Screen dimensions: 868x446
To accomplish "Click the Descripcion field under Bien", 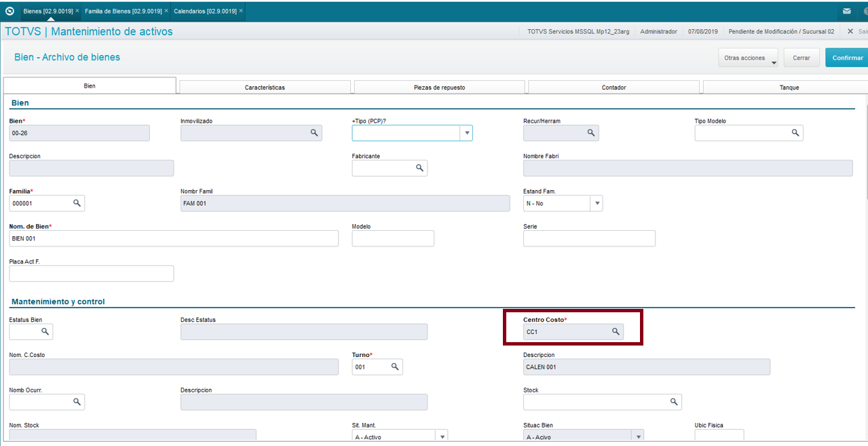I will 92,168.
